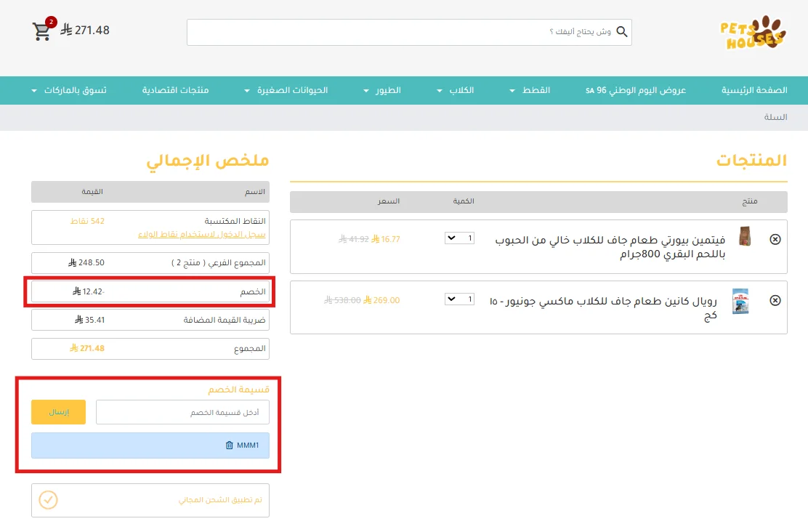Click Royal Canin product thumbnail
The width and height of the screenshot is (808, 532).
(740, 301)
